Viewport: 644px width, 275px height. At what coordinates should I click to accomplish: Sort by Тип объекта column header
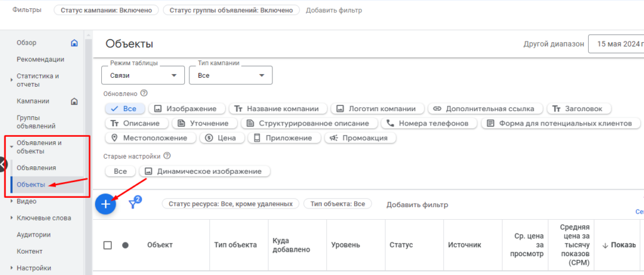click(235, 245)
